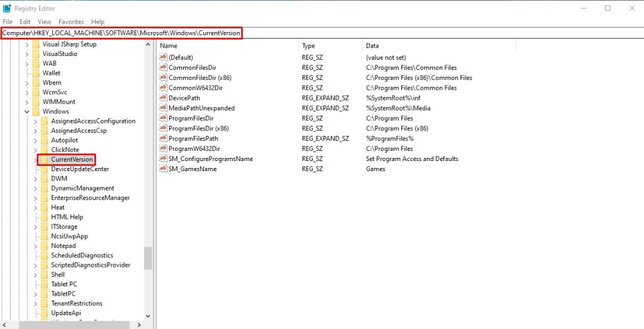Viewport: 644px width, 329px height.
Task: Click the VisualStudio folder icon
Action: [x=36, y=54]
